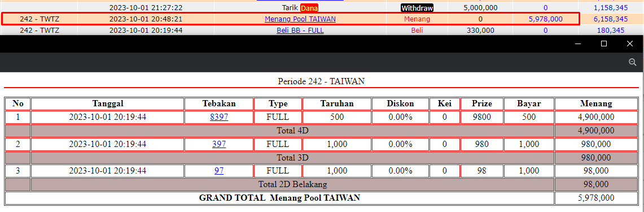Click the 330,000 Beli amount
This screenshot has width=644, height=212.
point(480,31)
